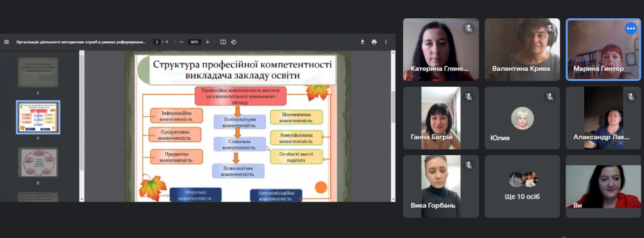The image size is (644, 238).
Task: Zoom out with the minus icon
Action: click(182, 42)
